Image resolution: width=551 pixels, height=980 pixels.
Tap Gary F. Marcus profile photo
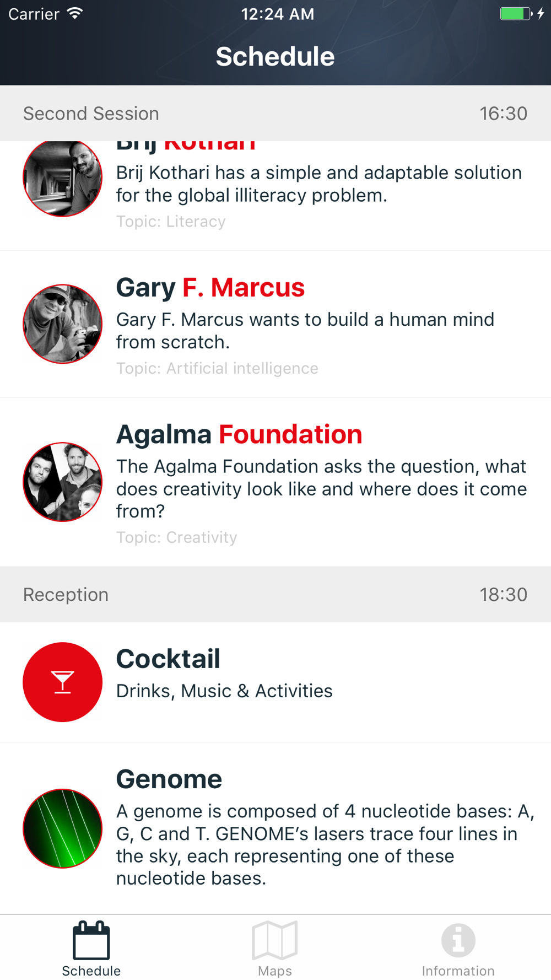[63, 324]
